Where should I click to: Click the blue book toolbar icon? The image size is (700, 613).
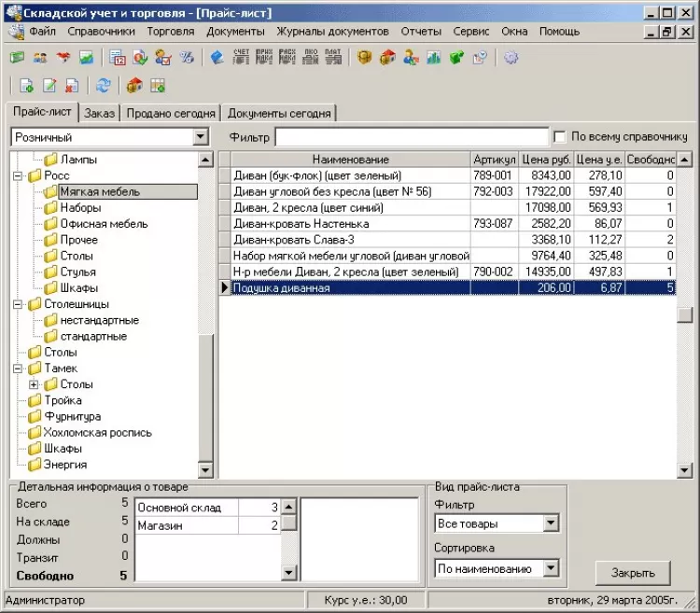(x=217, y=58)
